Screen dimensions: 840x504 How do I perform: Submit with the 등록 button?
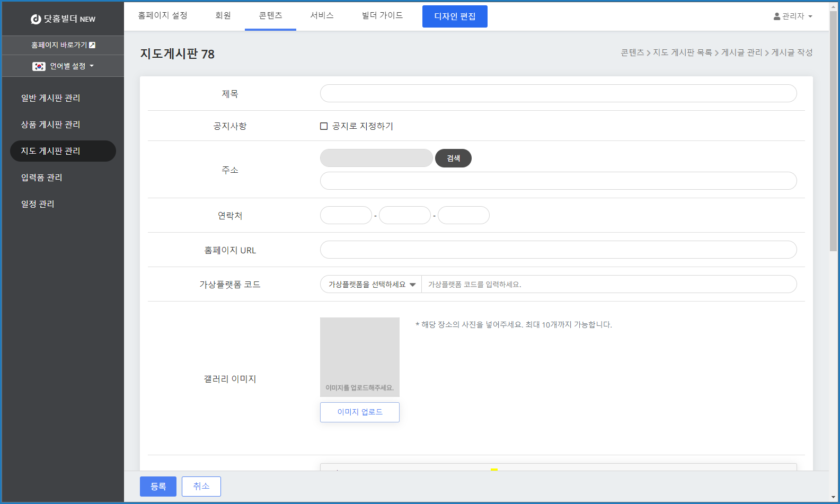pyautogui.click(x=158, y=487)
